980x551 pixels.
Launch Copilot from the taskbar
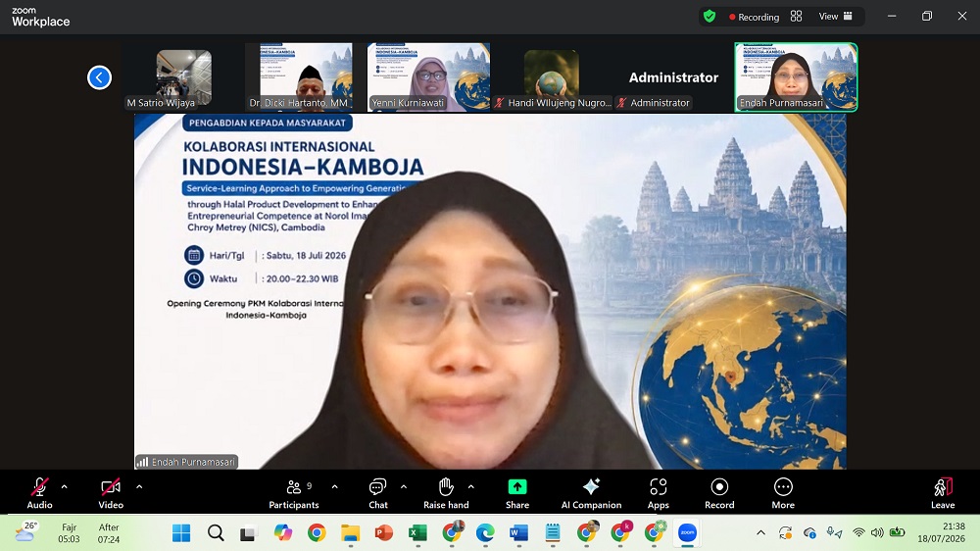pyautogui.click(x=282, y=533)
